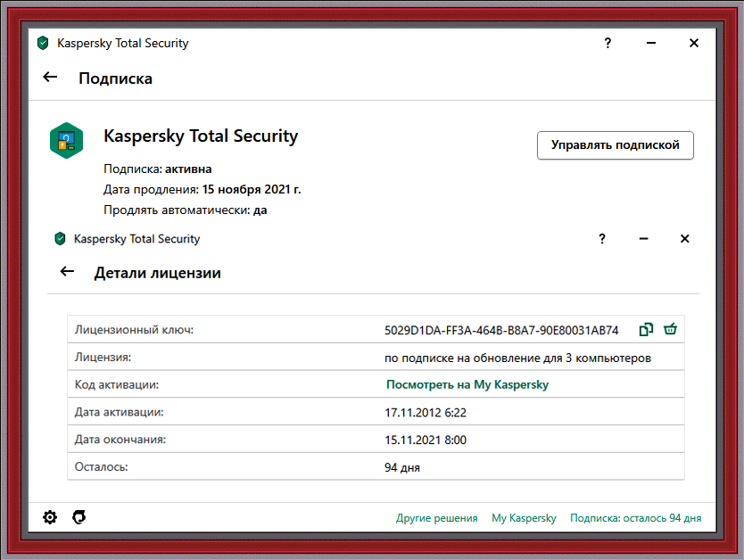The height and width of the screenshot is (560, 744).
Task: Open support via the headset icon
Action: click(x=79, y=517)
